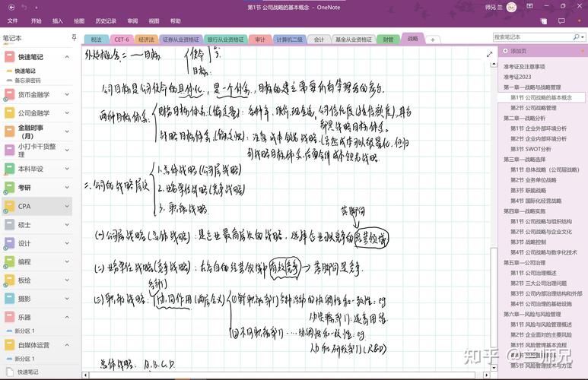
Task: Open the 设计 notebook icon
Action: (x=9, y=243)
